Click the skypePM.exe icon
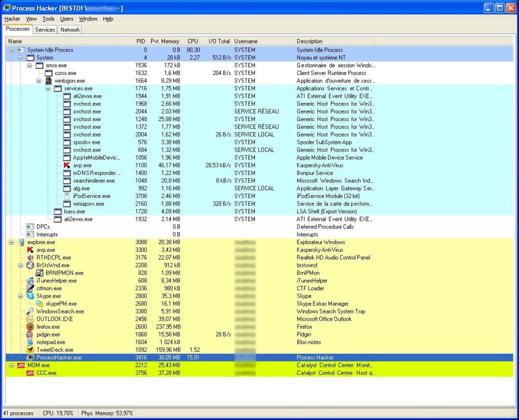Viewport: 519px width, 420px height. click(40, 303)
